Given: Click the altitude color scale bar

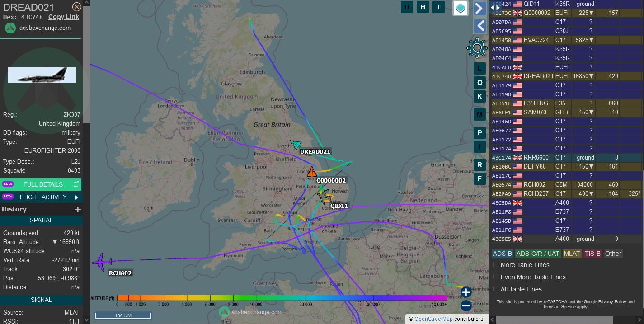Looking at the screenshot, I should point(282,298).
